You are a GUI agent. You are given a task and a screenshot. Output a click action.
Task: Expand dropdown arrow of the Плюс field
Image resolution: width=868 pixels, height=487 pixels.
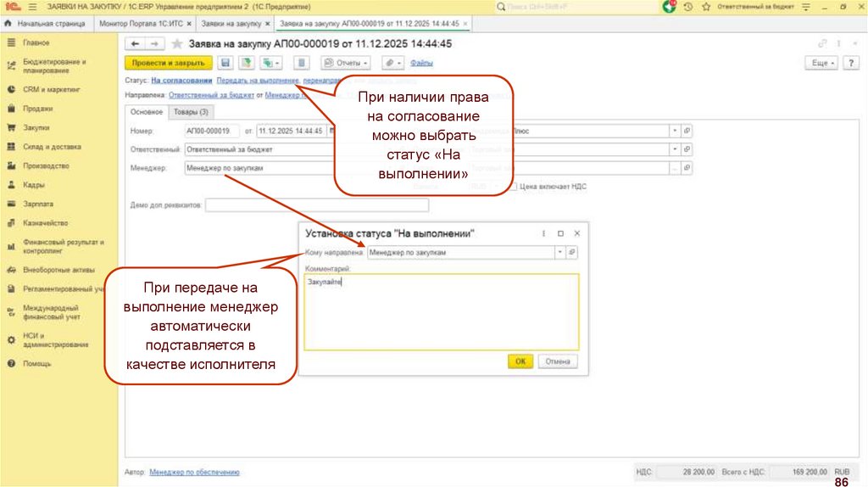674,132
